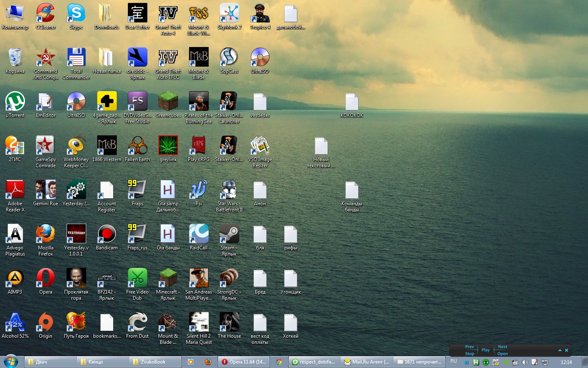Launch Chrome from the taskbar
The height and width of the screenshot is (368, 588).
click(x=279, y=362)
